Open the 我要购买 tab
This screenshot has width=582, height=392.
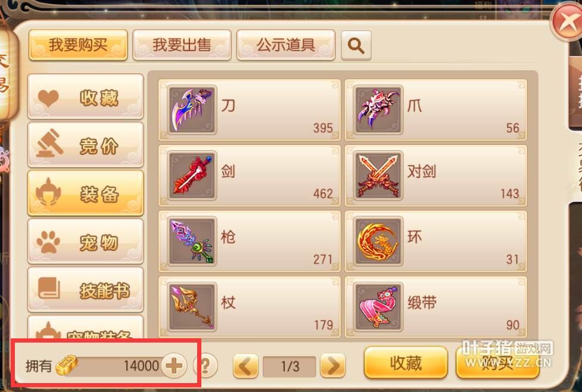coord(78,45)
